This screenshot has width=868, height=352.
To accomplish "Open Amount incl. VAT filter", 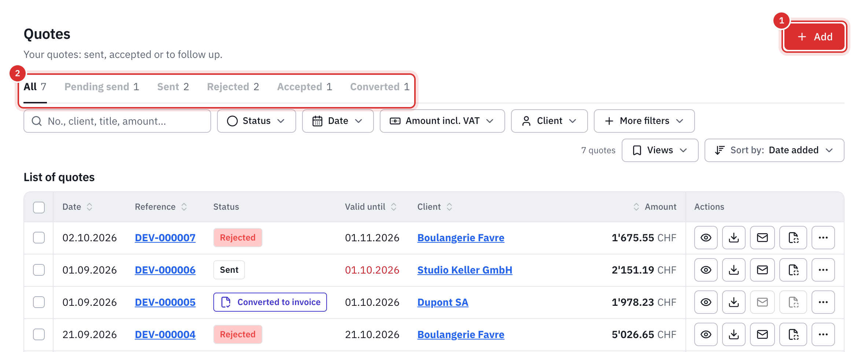I will coord(442,121).
